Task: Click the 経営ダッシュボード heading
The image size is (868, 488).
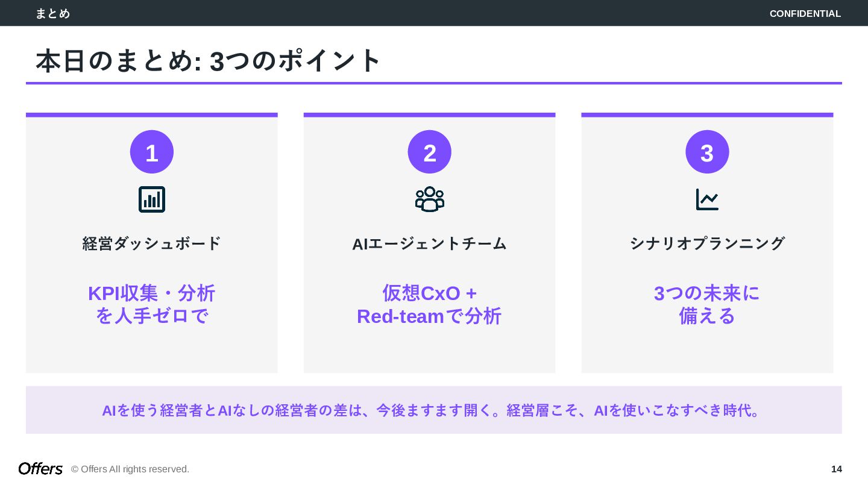Action: (x=152, y=244)
